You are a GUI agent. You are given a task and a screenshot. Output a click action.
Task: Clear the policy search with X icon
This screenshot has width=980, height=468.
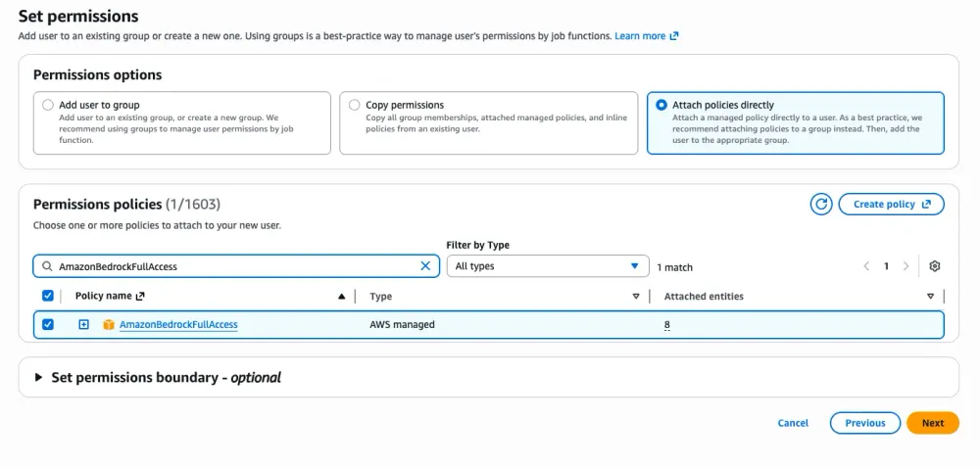(425, 265)
